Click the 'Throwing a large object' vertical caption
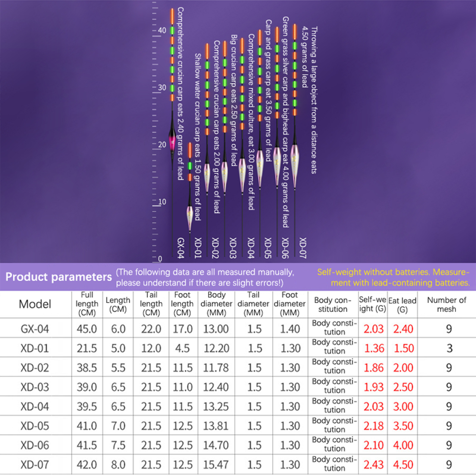The image size is (476, 476). tap(314, 100)
